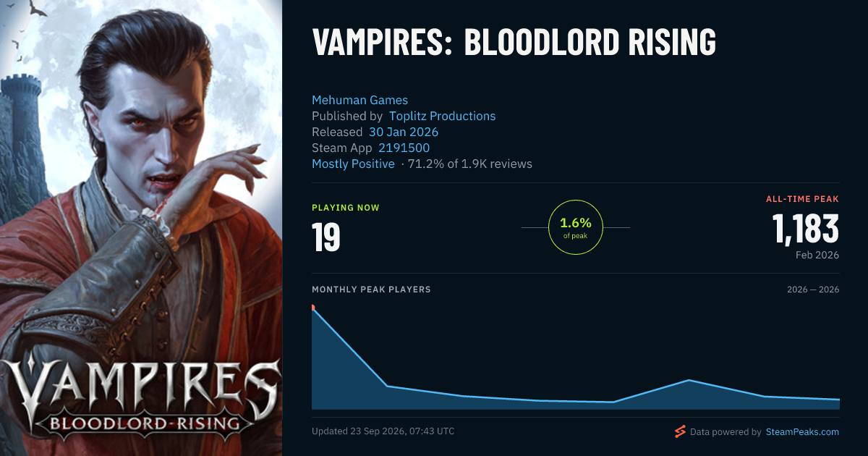The image size is (868, 456).
Task: Click the Feb 2026 peak date label
Action: pyautogui.click(x=817, y=255)
